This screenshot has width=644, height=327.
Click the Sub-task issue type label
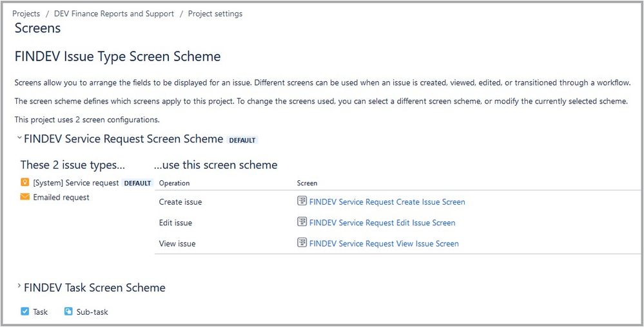(92, 312)
